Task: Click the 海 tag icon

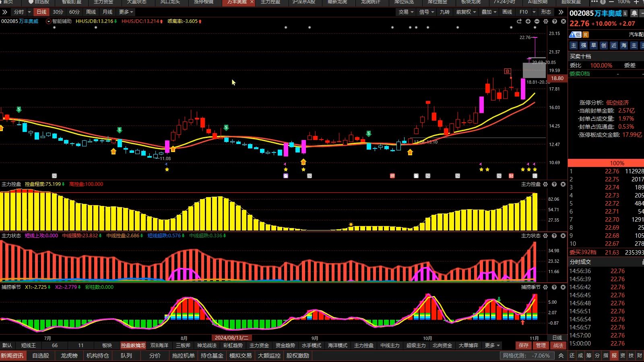Action: [624, 45]
